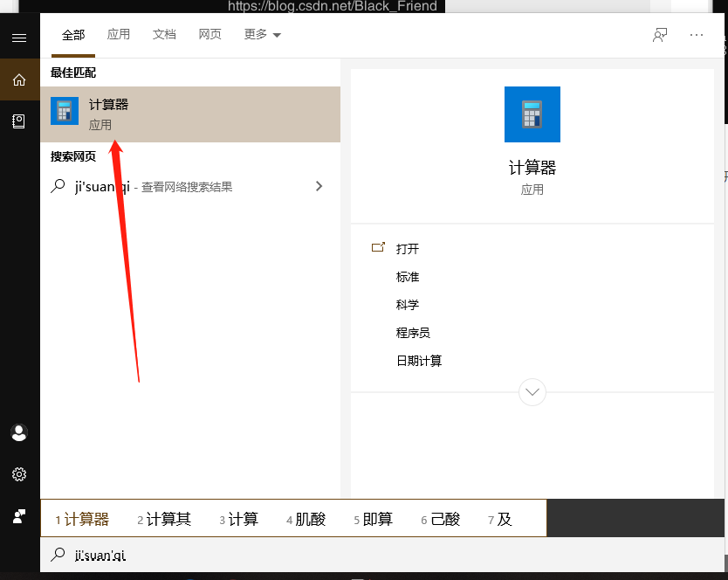Click the user account icon in the sidebar
This screenshot has width=728, height=580.
pos(19,432)
